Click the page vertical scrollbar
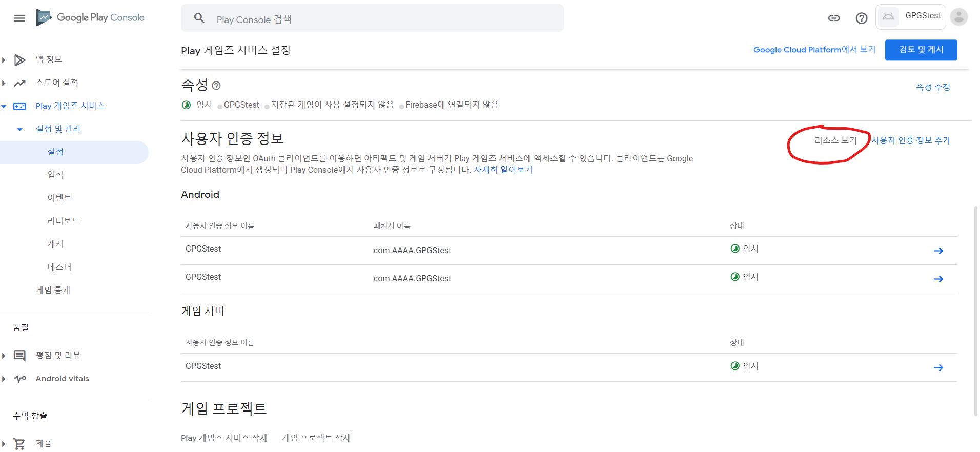980x452 pixels. click(x=975, y=311)
